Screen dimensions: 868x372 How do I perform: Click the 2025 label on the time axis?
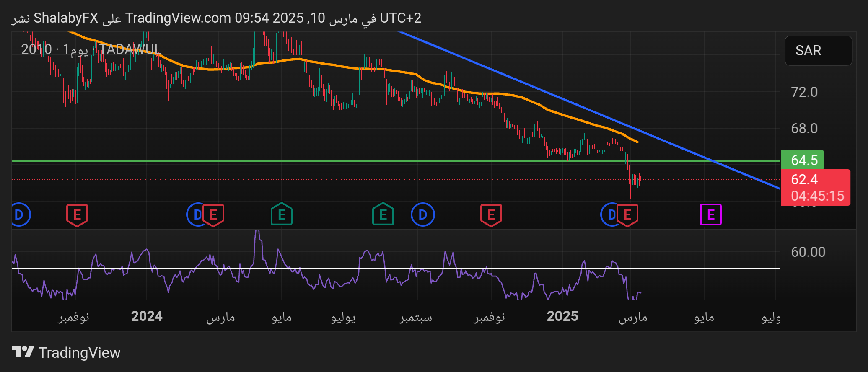(562, 316)
